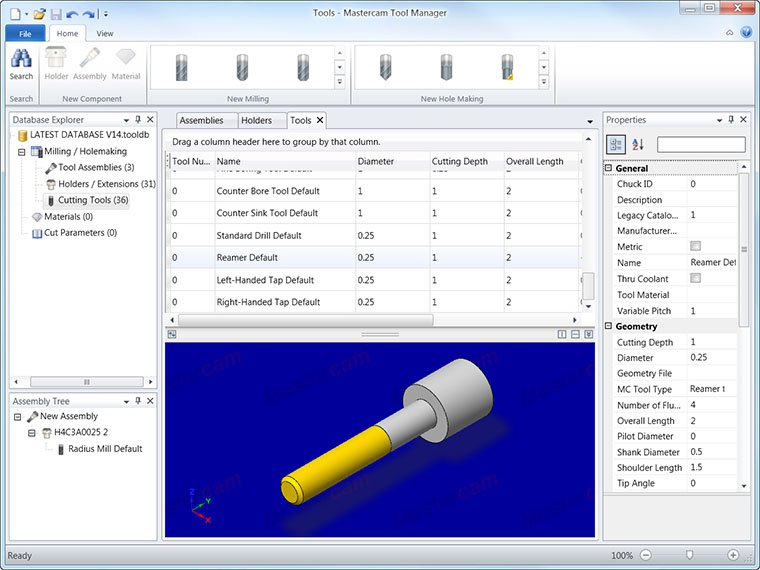The height and width of the screenshot is (570, 760).
Task: Click the new Assembly component icon
Action: [90, 58]
